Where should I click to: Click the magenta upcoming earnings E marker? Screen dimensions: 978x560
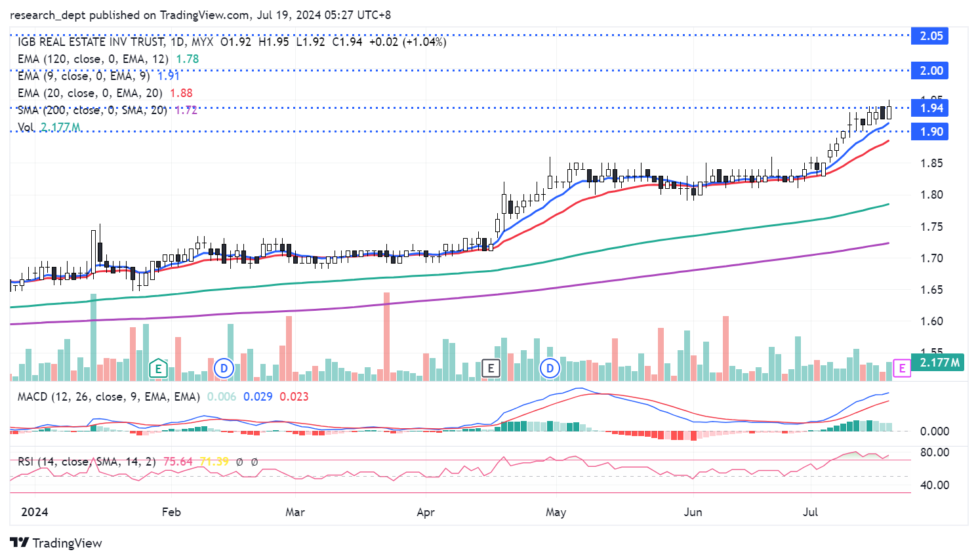pos(902,369)
